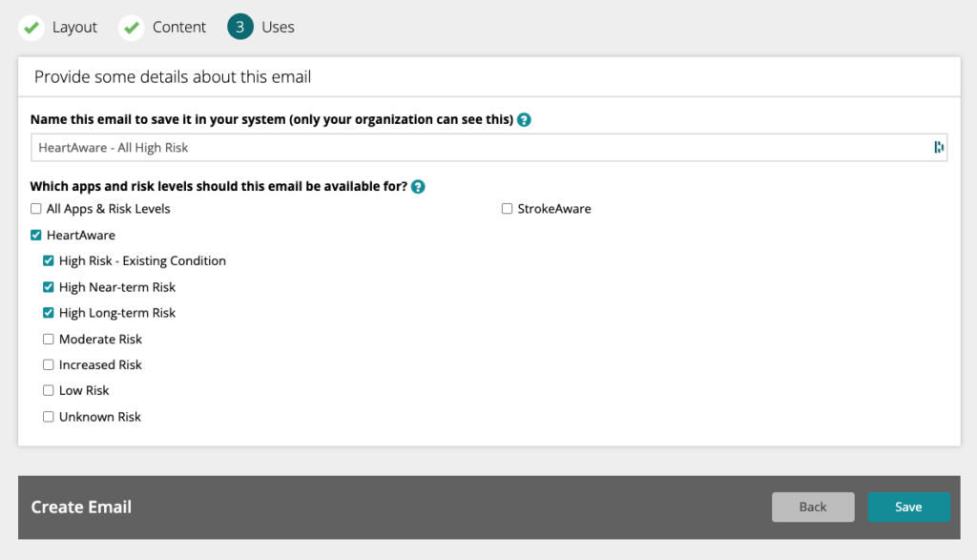Image resolution: width=977 pixels, height=560 pixels.
Task: Tick the Low Risk checkbox
Action: click(x=48, y=390)
